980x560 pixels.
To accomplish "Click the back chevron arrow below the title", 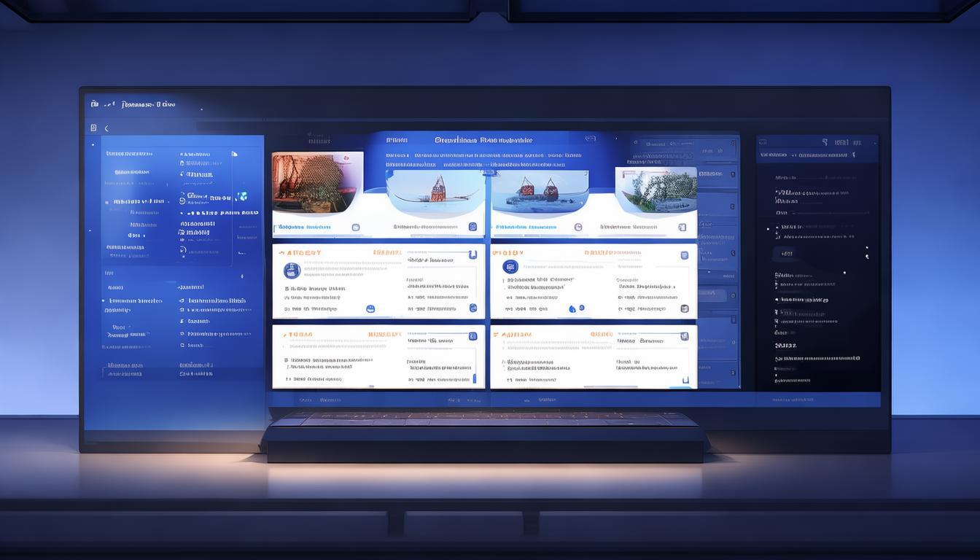I will [x=106, y=128].
